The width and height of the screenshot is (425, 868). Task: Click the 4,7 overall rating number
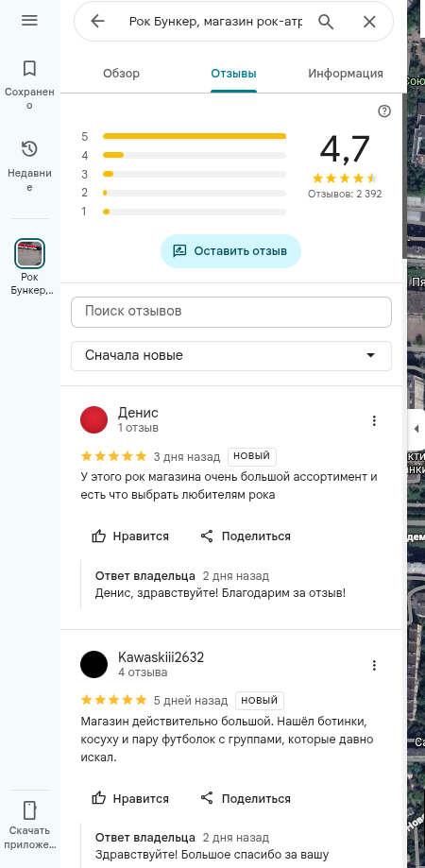point(345,149)
